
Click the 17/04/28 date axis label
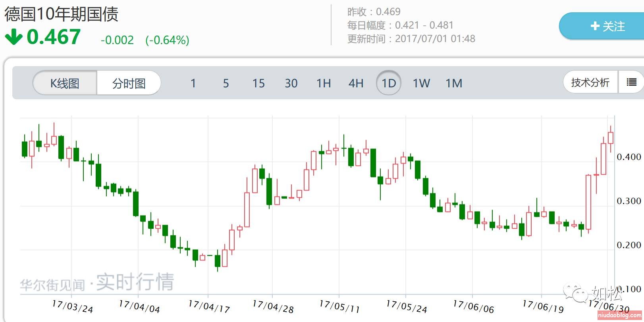pos(273,307)
